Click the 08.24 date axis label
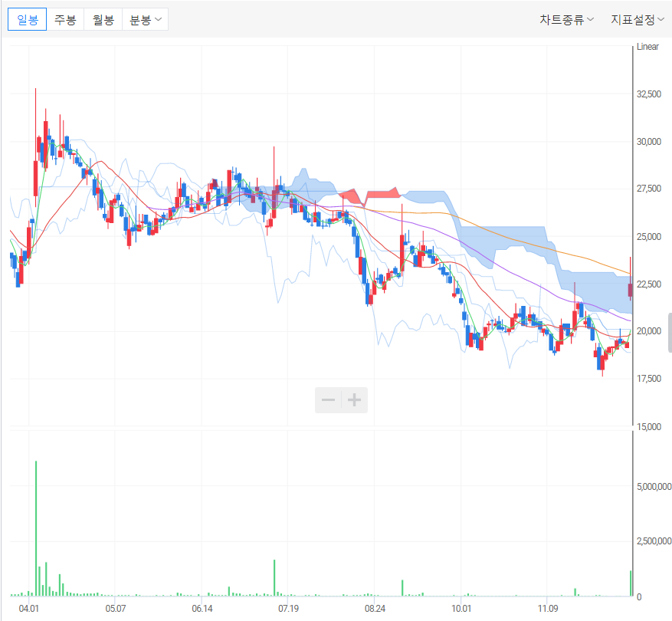 375,609
